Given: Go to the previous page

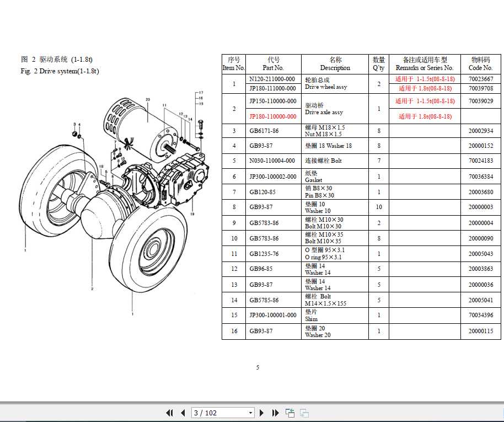Looking at the screenshot, I should click(183, 413).
